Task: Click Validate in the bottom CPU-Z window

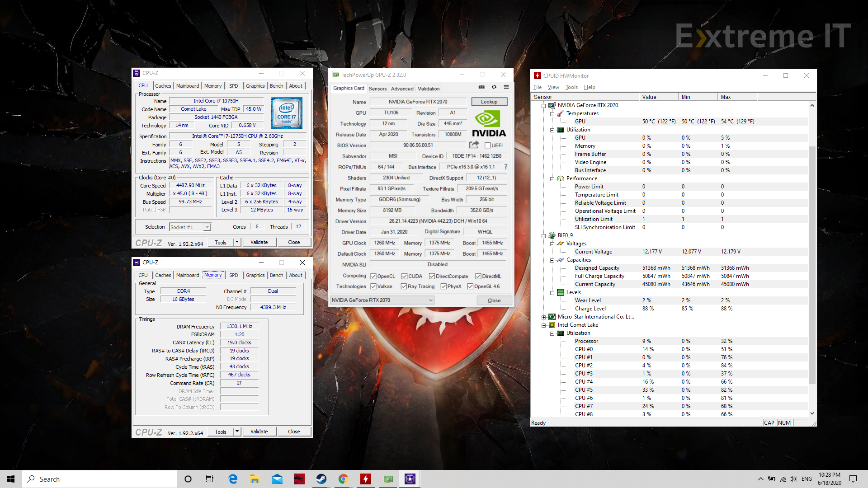Action: click(259, 432)
